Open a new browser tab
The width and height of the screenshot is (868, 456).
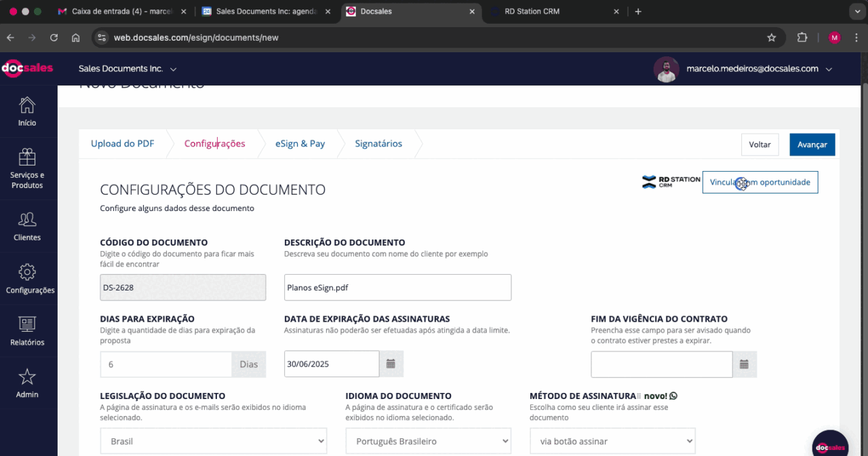638,12
